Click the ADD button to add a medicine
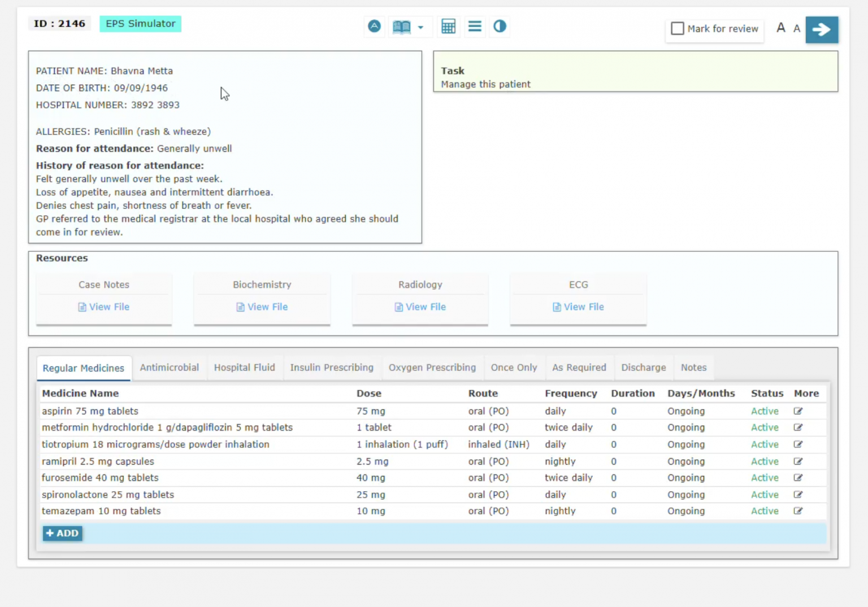The height and width of the screenshot is (607, 868). click(62, 533)
